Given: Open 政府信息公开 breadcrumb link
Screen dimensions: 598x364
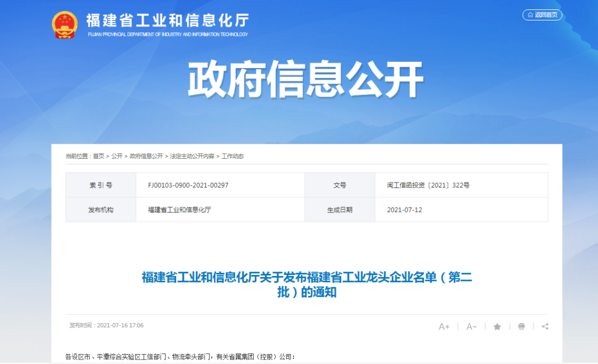Looking at the screenshot, I should click(146, 156).
